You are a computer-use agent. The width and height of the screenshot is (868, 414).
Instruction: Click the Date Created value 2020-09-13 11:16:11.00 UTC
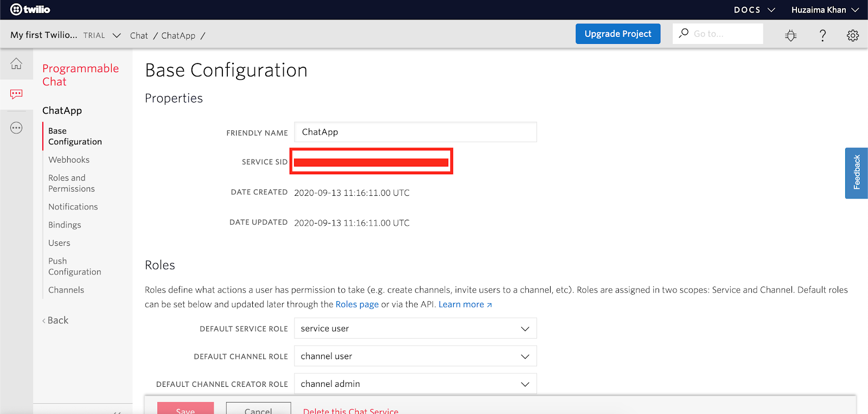coord(352,193)
